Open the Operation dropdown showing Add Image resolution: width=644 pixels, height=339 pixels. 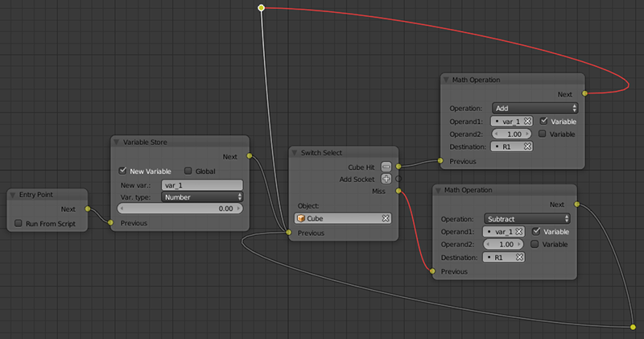(x=534, y=108)
